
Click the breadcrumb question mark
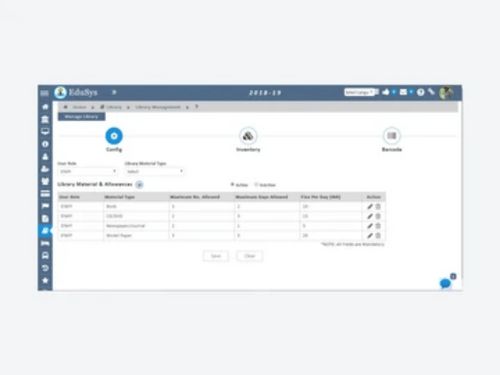[x=197, y=107]
